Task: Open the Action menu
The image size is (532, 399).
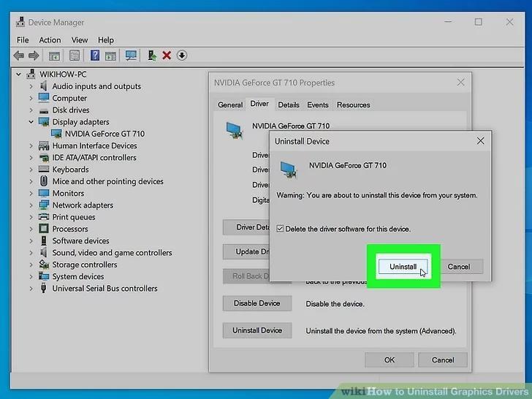Action: 50,40
